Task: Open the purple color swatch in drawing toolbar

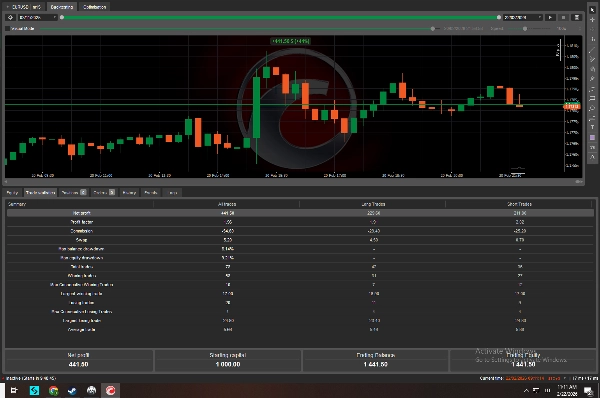Action: coord(592,137)
